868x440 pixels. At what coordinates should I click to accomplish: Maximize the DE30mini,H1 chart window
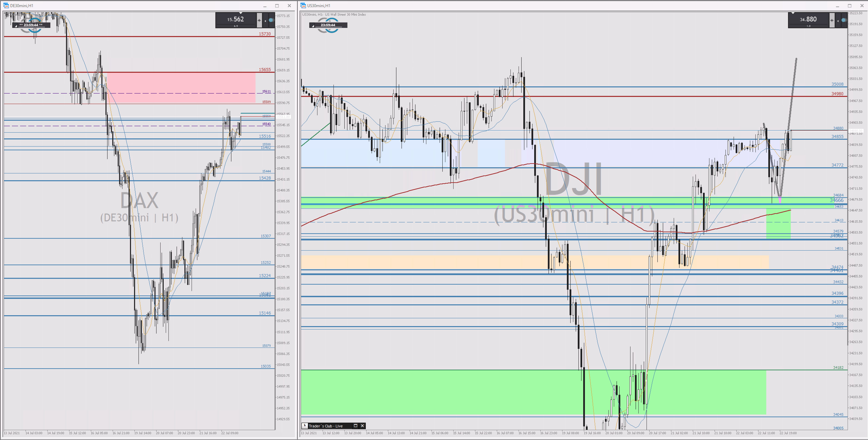[x=277, y=6]
